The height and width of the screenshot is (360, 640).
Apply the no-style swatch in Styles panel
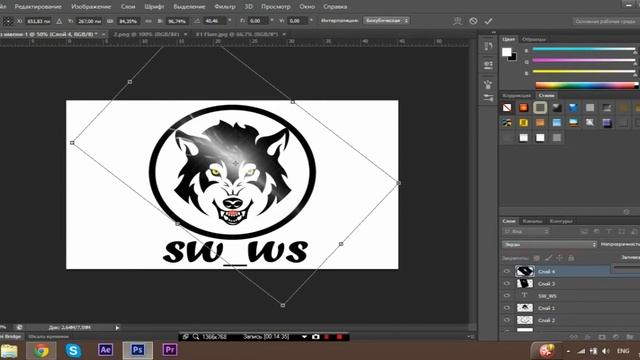[x=507, y=108]
